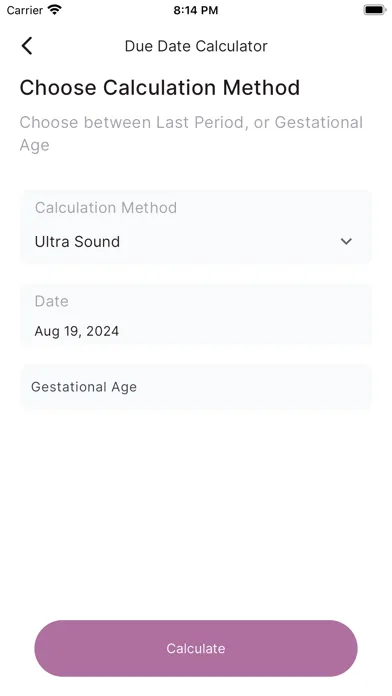Expand the Calculation Method chevron
The height and width of the screenshot is (696, 392).
click(x=346, y=241)
